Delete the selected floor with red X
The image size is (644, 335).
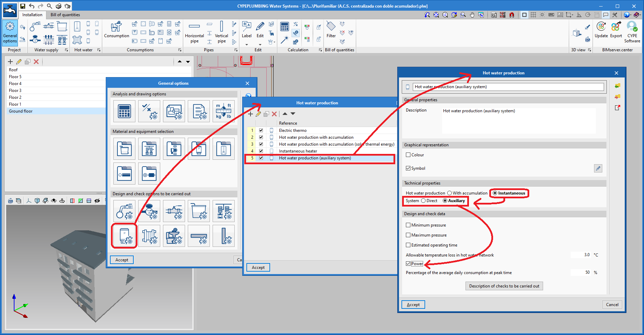(36, 62)
